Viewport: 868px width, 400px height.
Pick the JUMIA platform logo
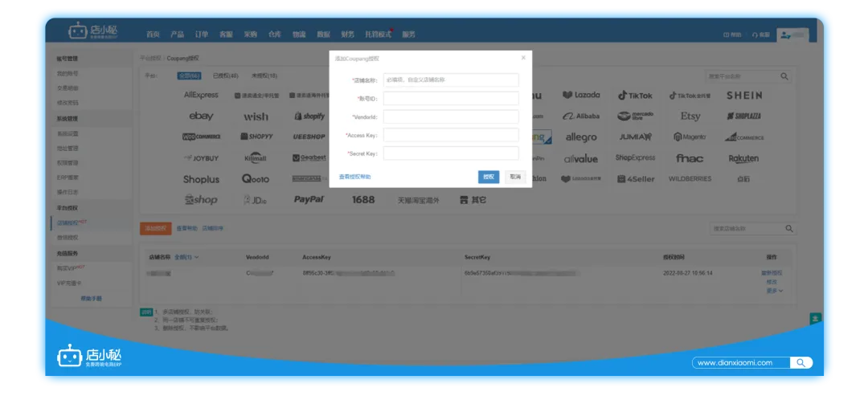click(x=636, y=137)
